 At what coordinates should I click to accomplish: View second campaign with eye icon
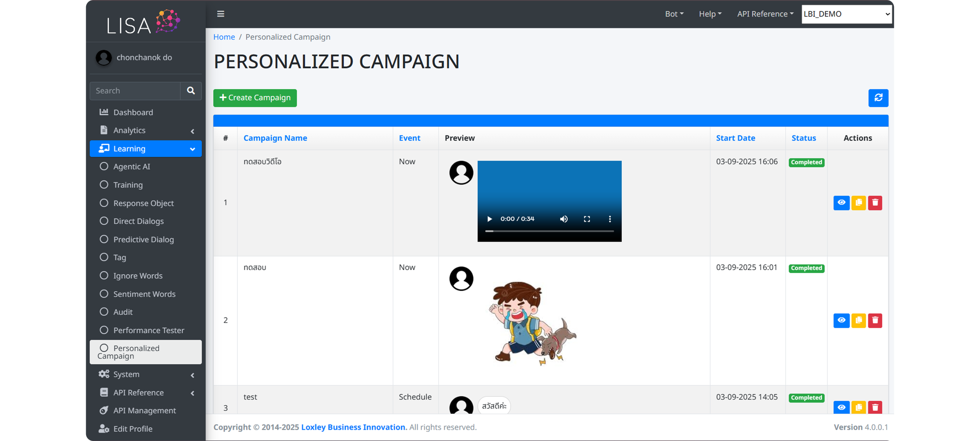pos(841,320)
